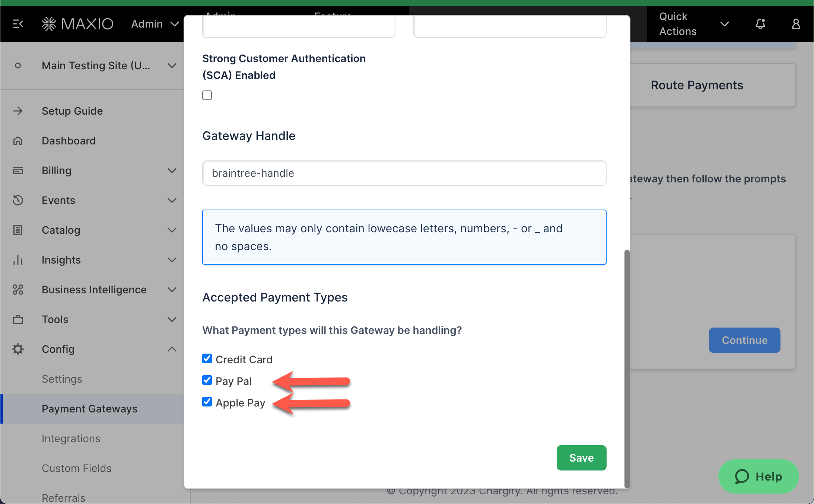Save the gateway configuration
The image size is (814, 504).
coord(581,458)
